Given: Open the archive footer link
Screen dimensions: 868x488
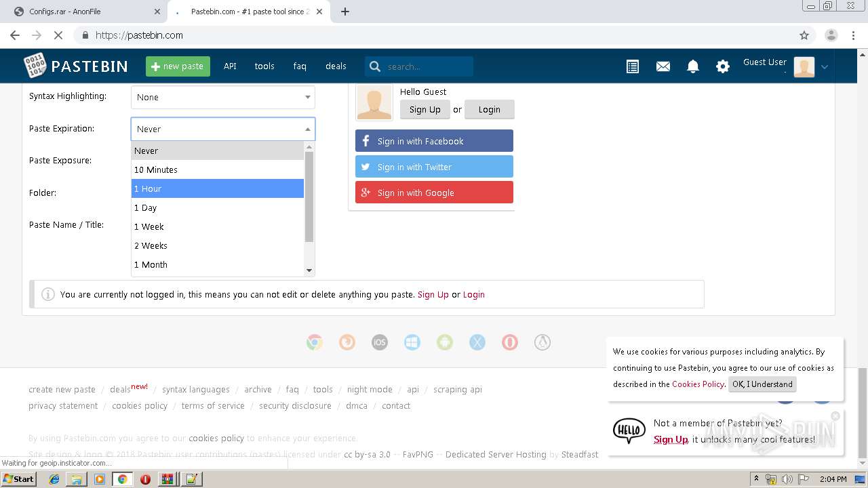Looking at the screenshot, I should (258, 389).
